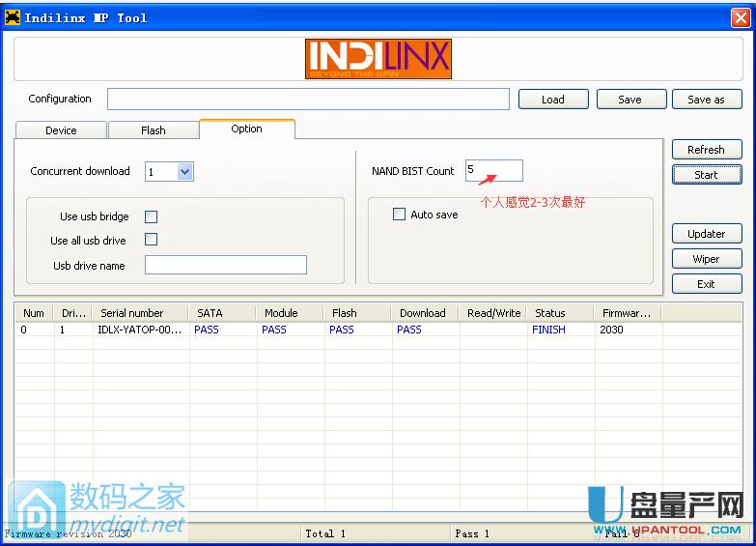Screen dimensions: 756x546
Task: Switch to the Device tab
Action: (x=61, y=130)
